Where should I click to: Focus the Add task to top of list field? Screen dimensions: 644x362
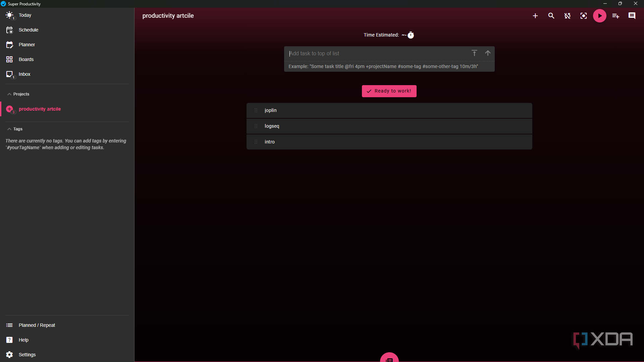click(377, 54)
